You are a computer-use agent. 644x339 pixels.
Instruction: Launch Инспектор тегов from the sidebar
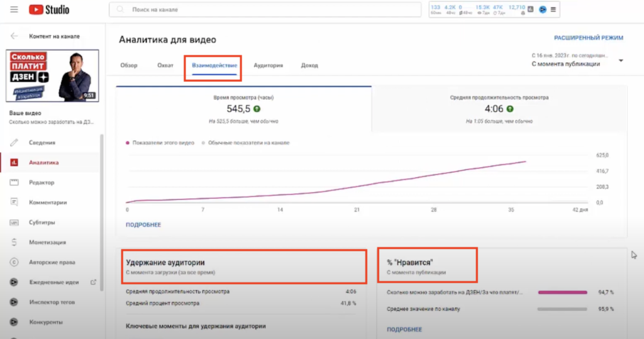click(52, 303)
